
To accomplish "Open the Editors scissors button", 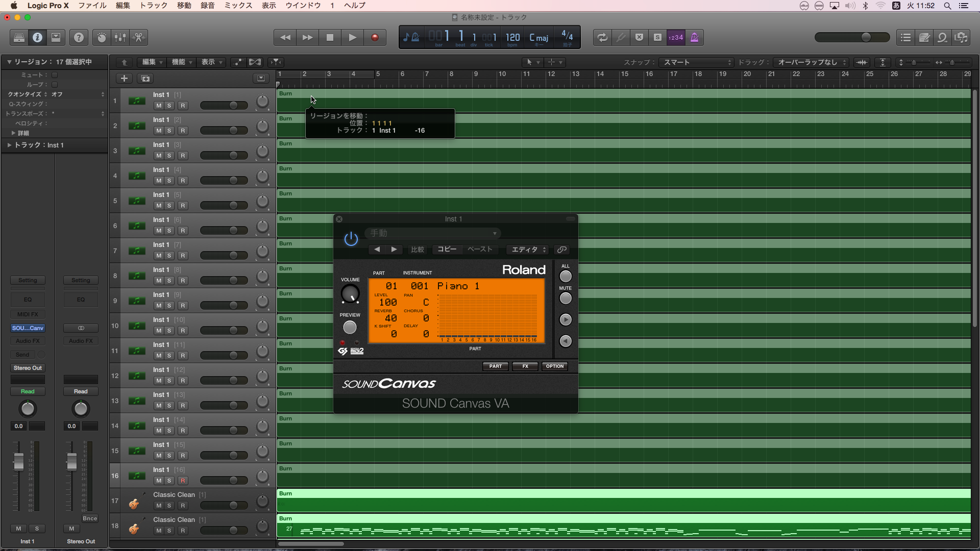I will tap(139, 37).
